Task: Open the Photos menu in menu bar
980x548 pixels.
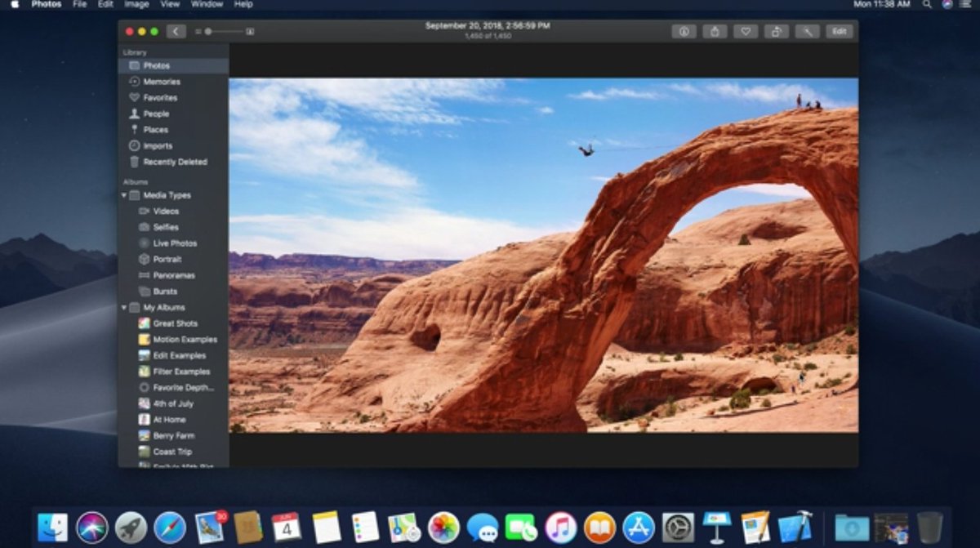Action: 46,5
